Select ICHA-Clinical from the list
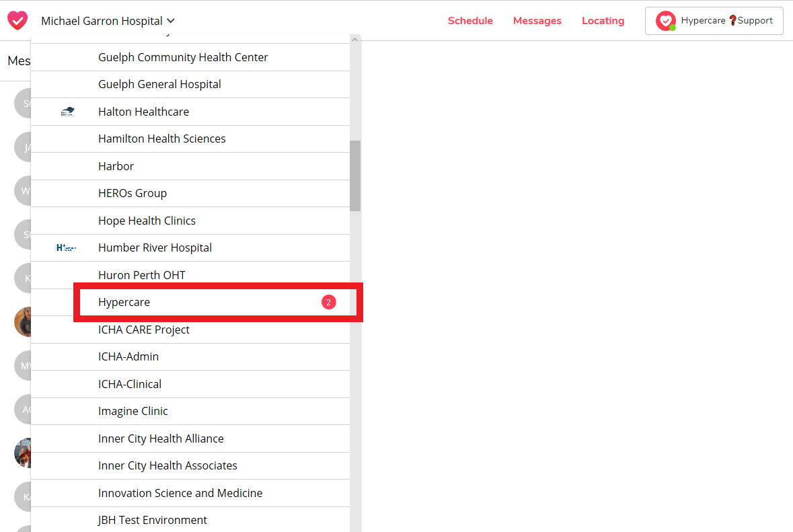Screen dimensions: 793x532 click(190, 384)
